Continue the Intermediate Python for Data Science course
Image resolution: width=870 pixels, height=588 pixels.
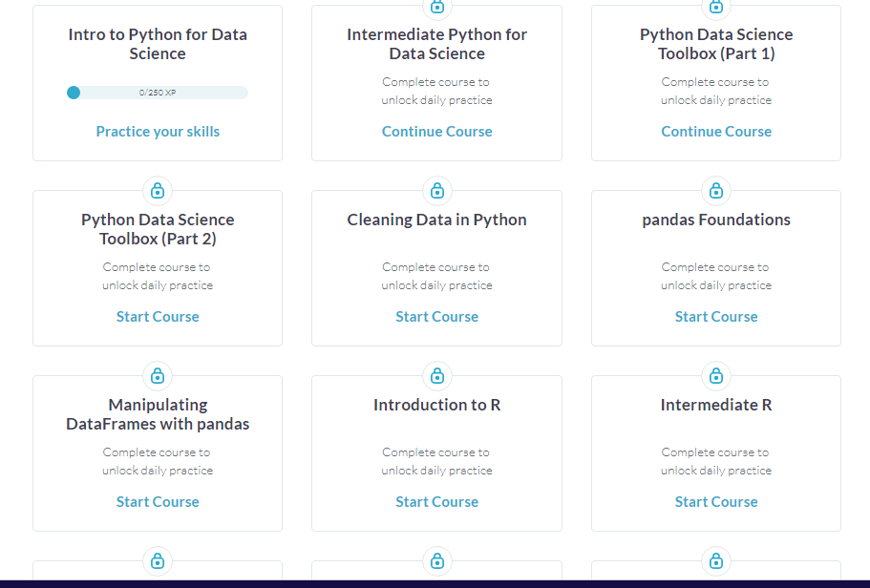click(x=436, y=131)
